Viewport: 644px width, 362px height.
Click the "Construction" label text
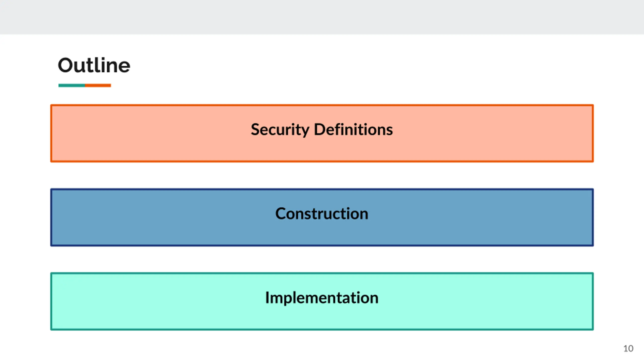[322, 214]
